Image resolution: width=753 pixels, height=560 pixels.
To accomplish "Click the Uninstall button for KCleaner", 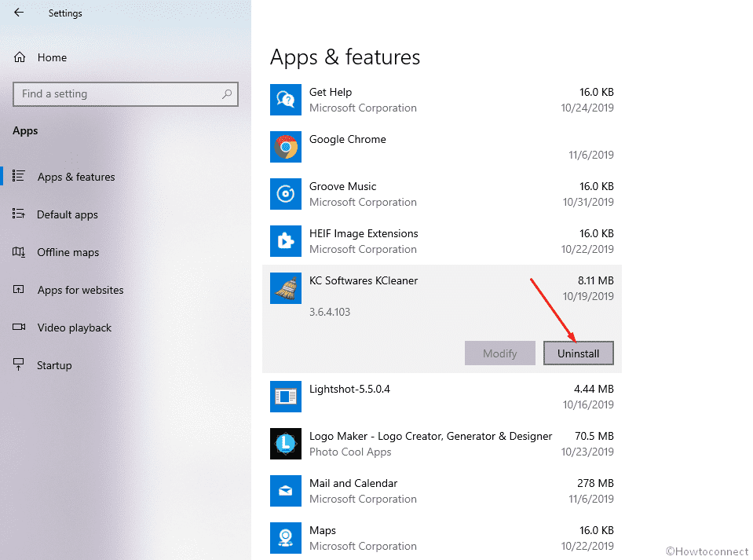I will [578, 353].
